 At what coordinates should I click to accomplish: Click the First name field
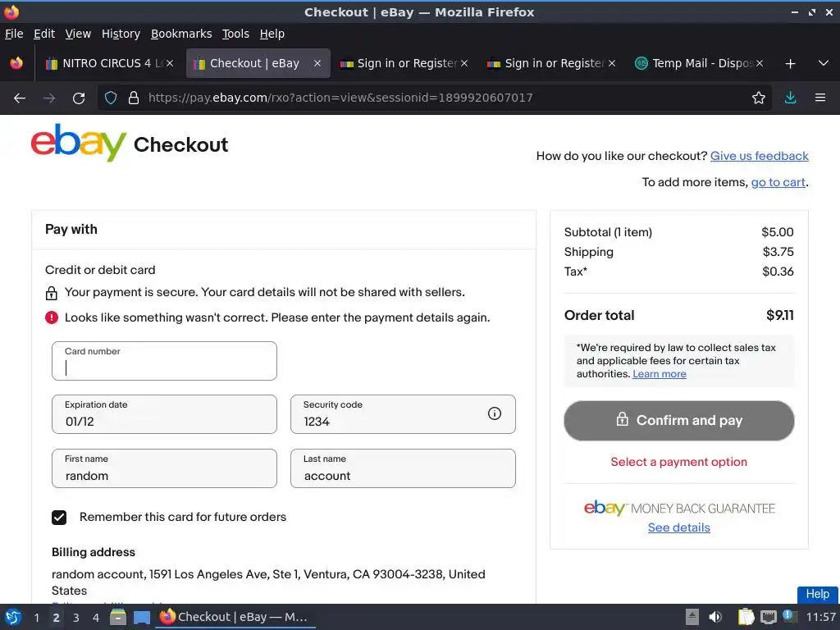tap(164, 468)
